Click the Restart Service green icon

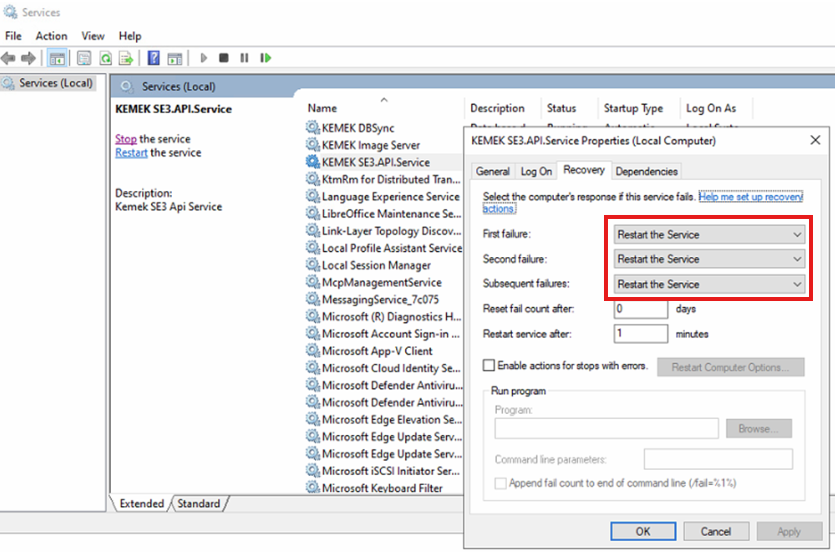[265, 58]
